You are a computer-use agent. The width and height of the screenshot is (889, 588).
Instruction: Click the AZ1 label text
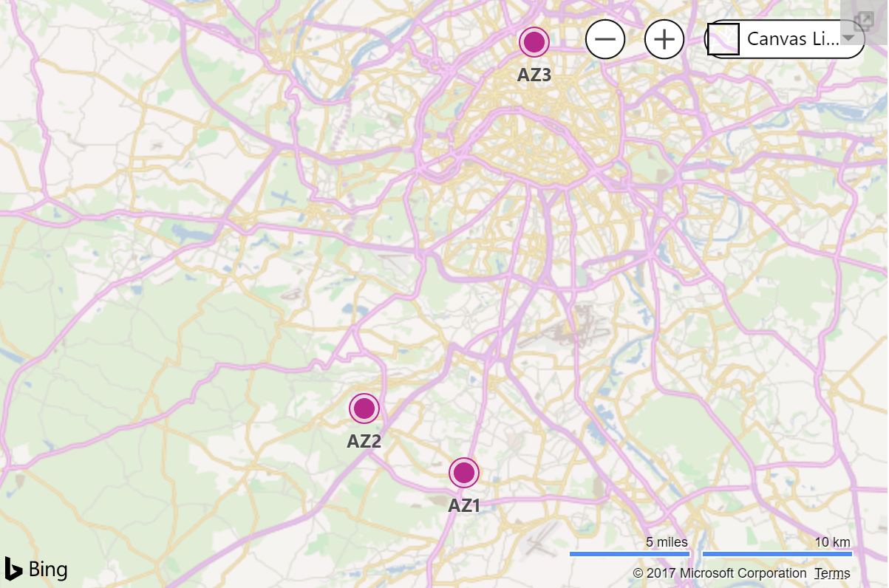[464, 505]
